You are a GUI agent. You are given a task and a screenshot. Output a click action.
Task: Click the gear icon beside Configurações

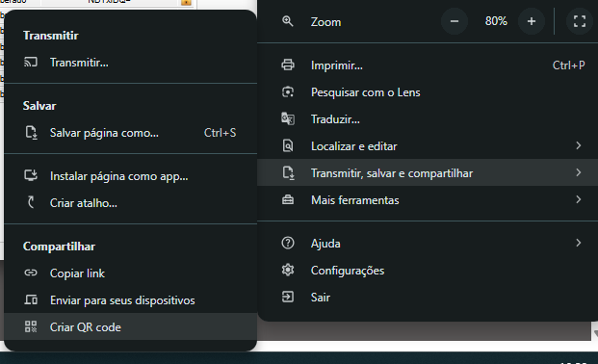[288, 271]
